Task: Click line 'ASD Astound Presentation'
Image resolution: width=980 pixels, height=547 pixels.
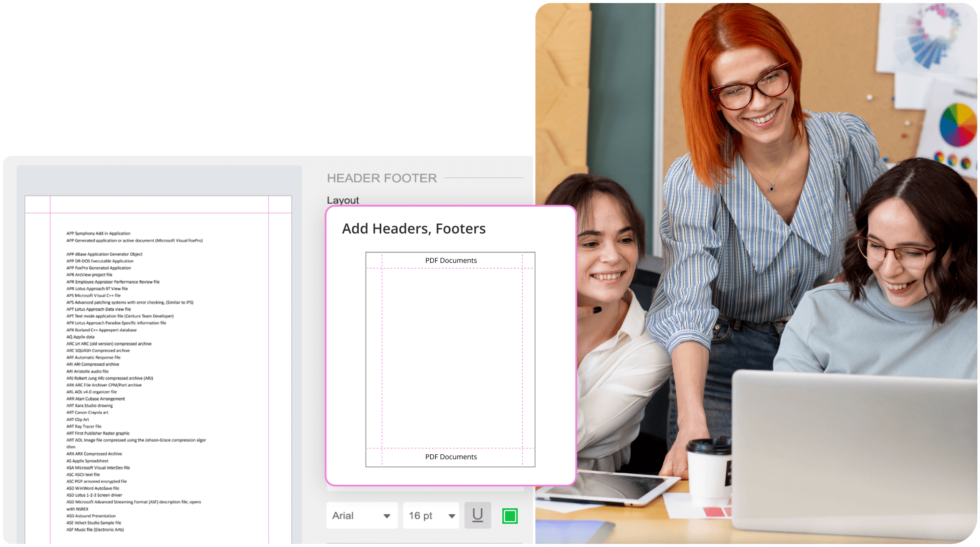Action: (91, 516)
